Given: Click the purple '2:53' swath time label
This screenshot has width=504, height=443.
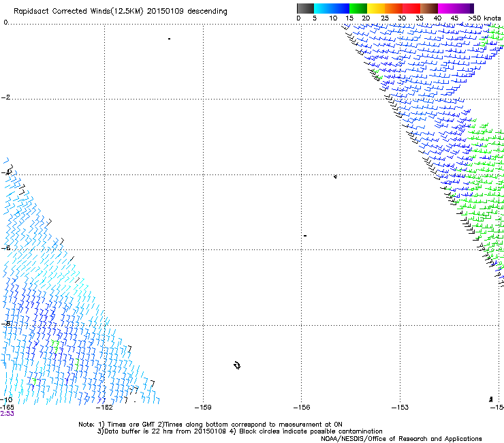Looking at the screenshot, I should [x=7, y=414].
